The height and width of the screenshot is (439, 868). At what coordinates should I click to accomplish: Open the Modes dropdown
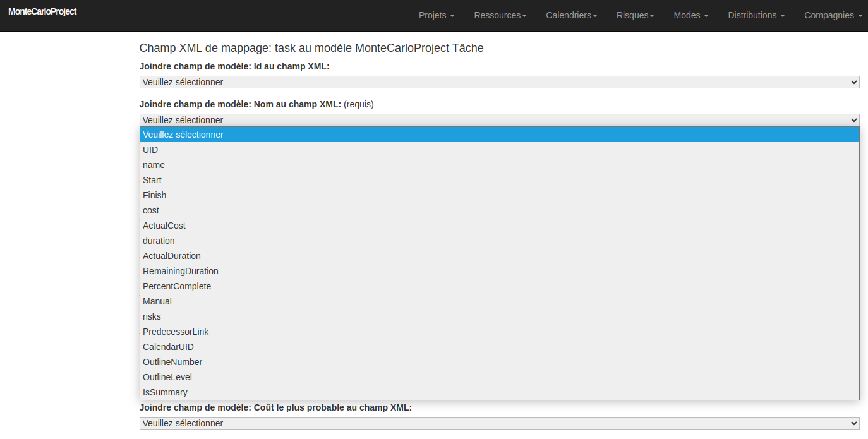click(x=690, y=15)
